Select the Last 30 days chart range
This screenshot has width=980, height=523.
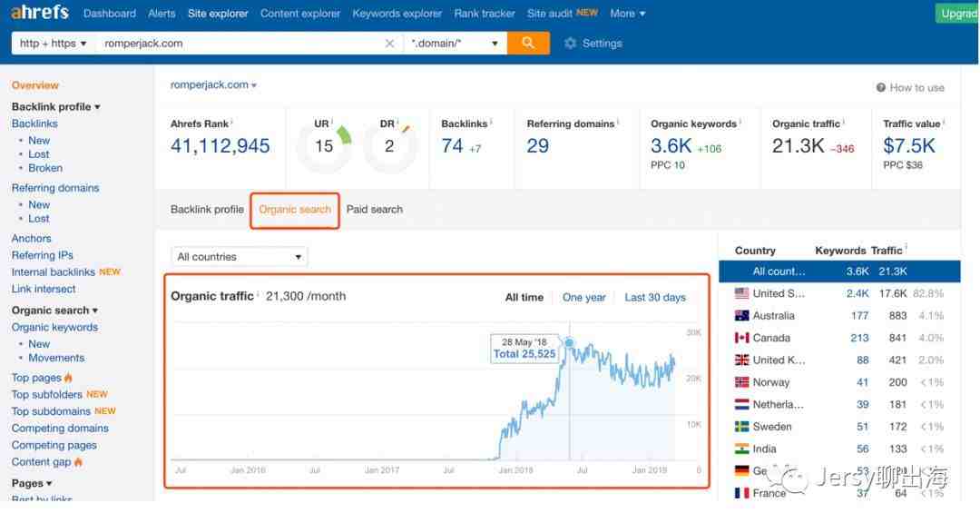tap(655, 297)
